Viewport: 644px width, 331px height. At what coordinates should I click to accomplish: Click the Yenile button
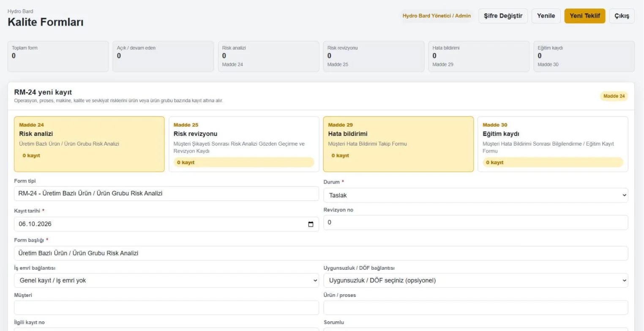[546, 16]
